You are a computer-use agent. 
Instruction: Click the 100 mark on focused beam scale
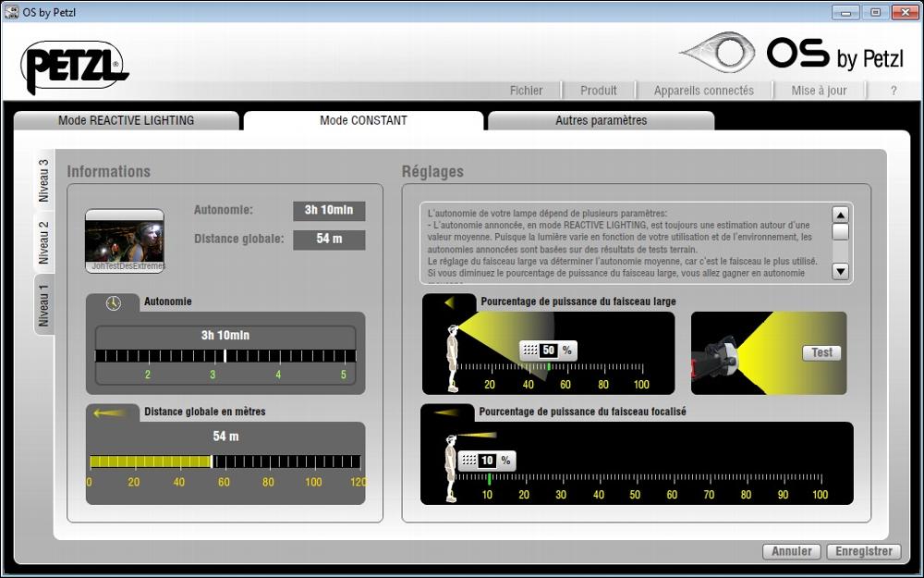(821, 495)
